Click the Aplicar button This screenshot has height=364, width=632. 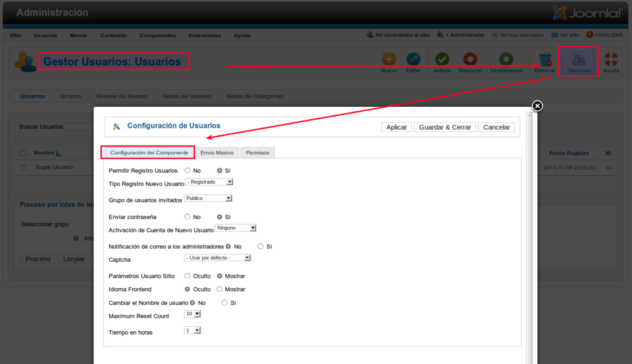[x=396, y=127]
